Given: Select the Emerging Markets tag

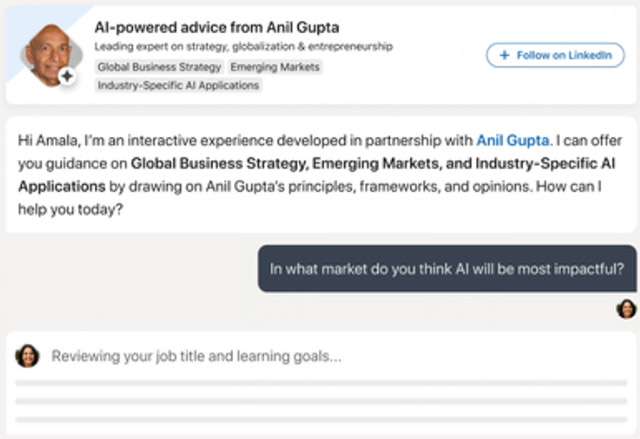Looking at the screenshot, I should click(275, 67).
